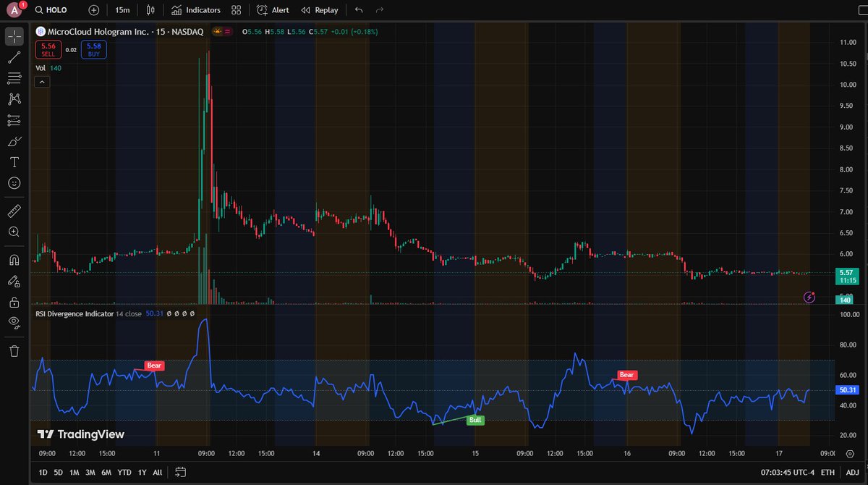Click the trash icon to remove objects
Screen dimensions: 868x485
(x=14, y=351)
